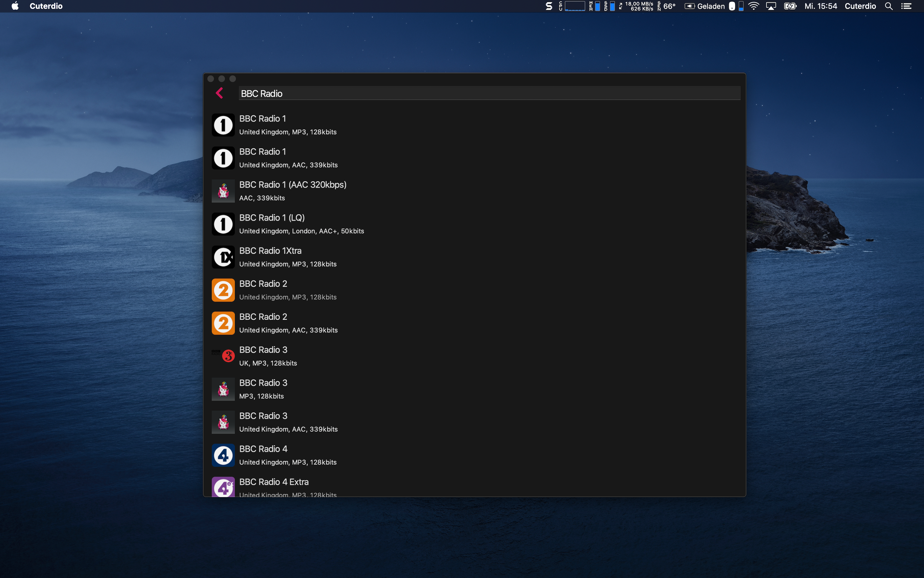Play station titled BBC Radio 1 (AAC 320kbps)
This screenshot has width=924, height=578.
tap(293, 185)
